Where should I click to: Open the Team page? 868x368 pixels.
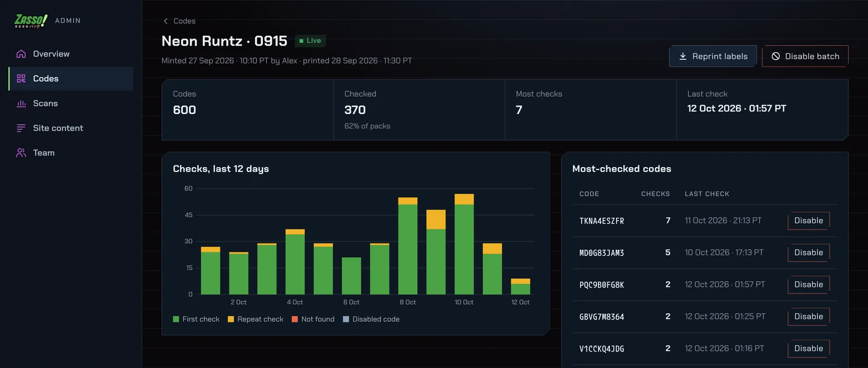coord(71,153)
